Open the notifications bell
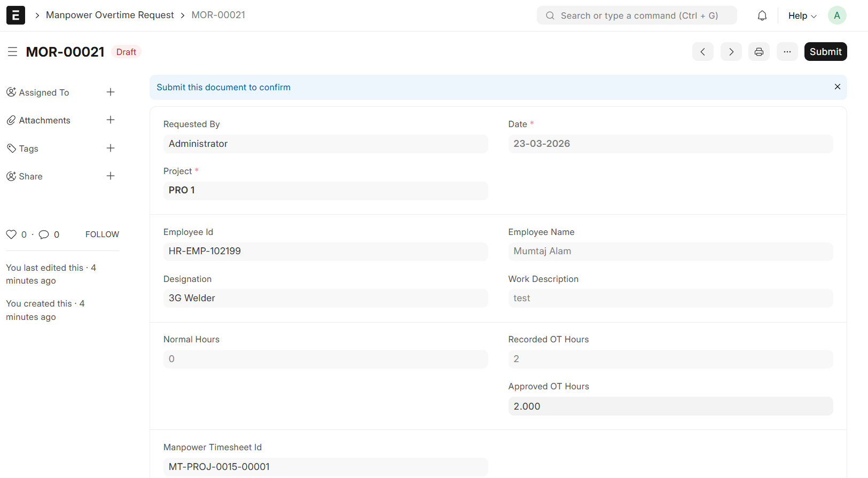The image size is (868, 478). [x=762, y=15]
